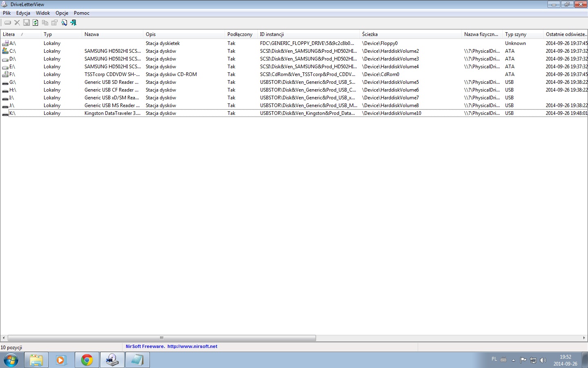Select the K:\ Kingston drive icon
The width and height of the screenshot is (588, 368).
coord(5,113)
